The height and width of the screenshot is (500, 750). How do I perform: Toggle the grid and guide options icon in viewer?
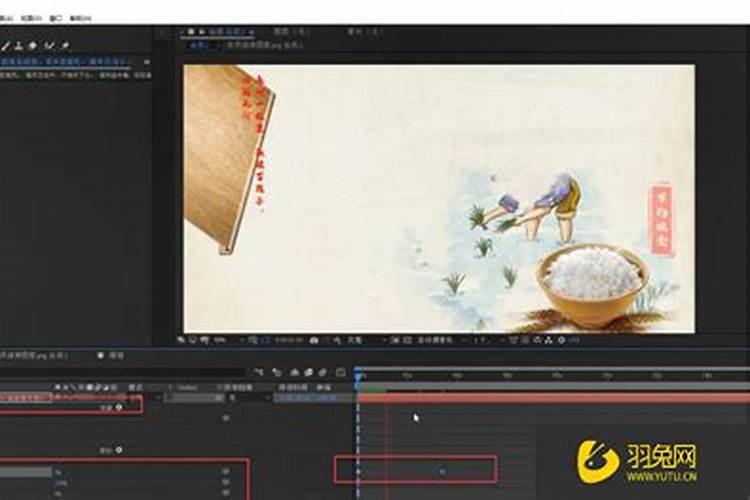254,340
